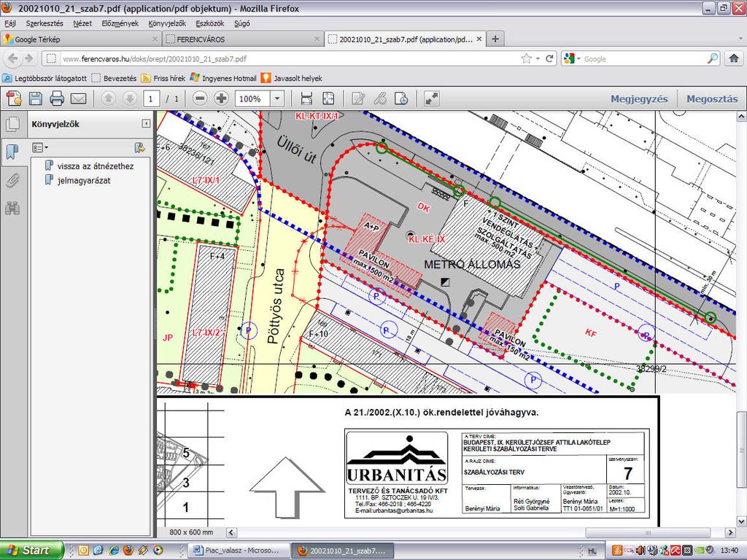This screenshot has width=747, height=560.
Task: Close the FERENCVÁROS tab
Action: tap(317, 39)
